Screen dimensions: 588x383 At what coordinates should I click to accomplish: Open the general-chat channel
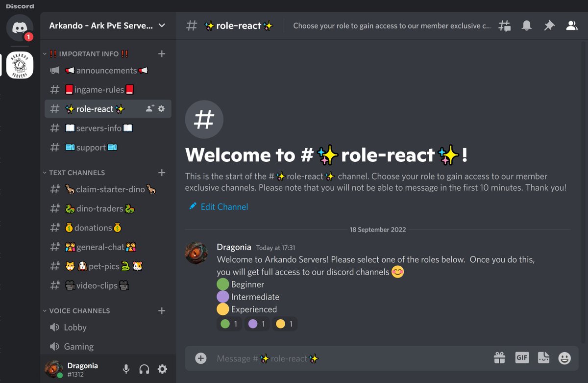tap(108, 247)
